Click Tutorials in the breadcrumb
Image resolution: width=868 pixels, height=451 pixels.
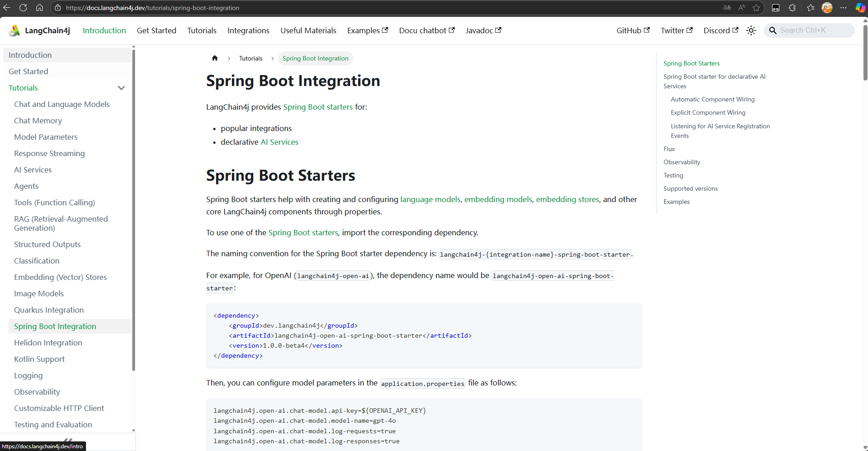[251, 58]
